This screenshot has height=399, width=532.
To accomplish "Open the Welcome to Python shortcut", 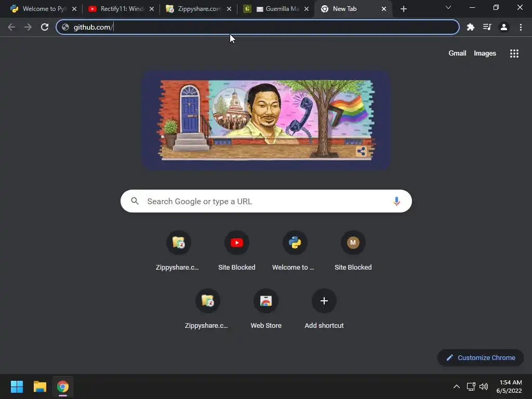I will [295, 251].
